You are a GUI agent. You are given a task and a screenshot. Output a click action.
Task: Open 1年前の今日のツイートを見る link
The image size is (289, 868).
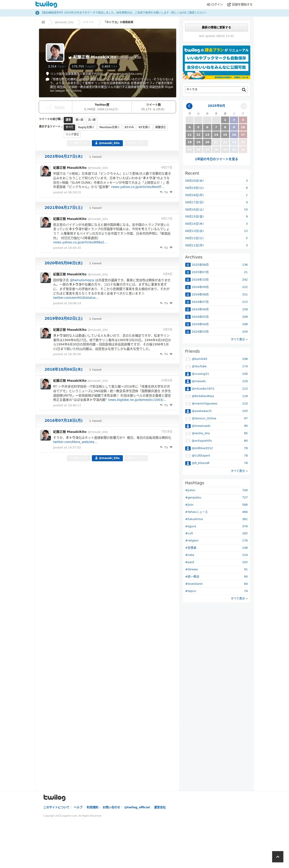tap(216, 159)
